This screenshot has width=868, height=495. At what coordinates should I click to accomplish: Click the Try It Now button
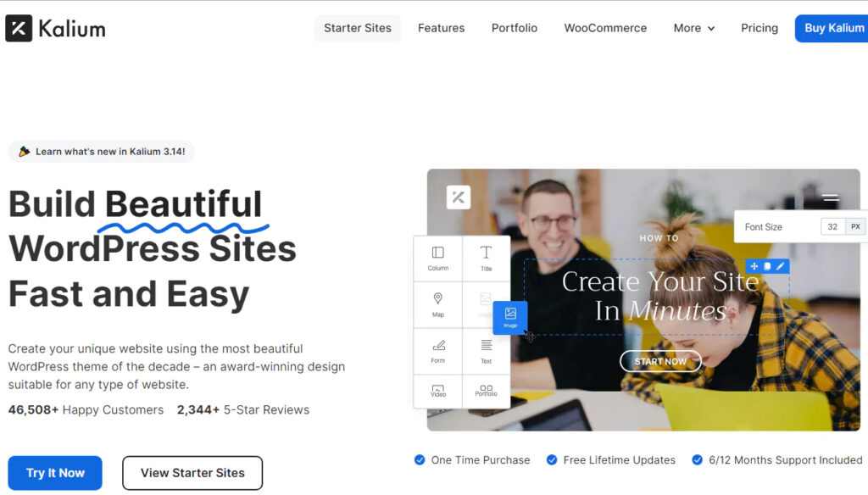[x=55, y=473]
